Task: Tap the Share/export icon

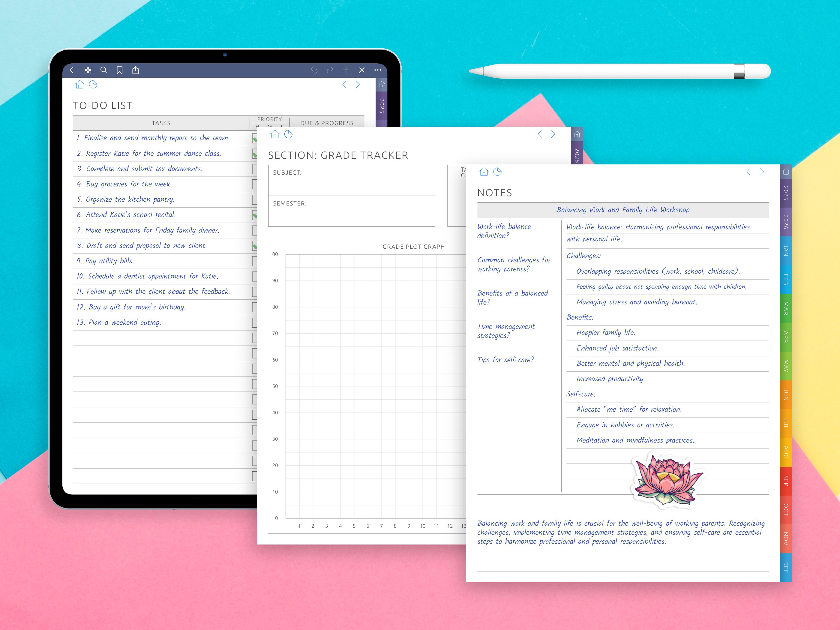Action: (x=136, y=70)
